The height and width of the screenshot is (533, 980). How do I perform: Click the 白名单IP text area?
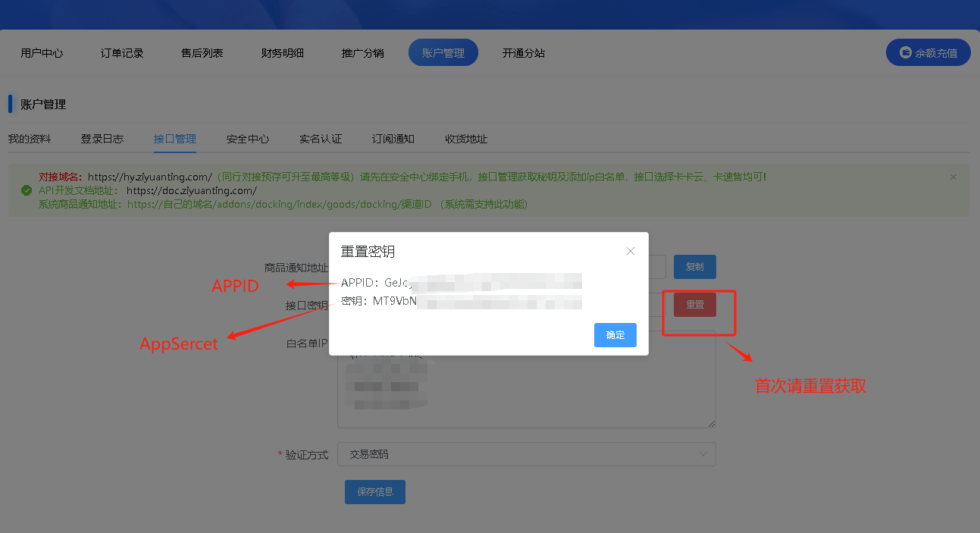527,379
